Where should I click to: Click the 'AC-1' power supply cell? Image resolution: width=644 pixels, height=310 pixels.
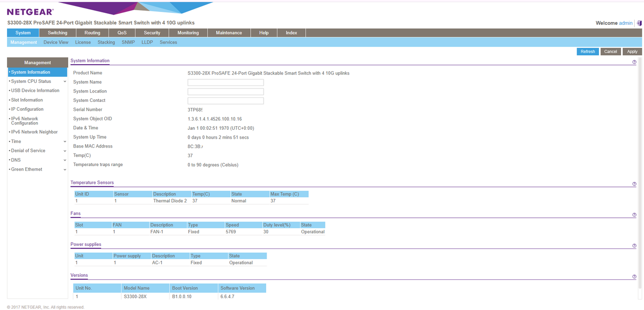point(157,263)
